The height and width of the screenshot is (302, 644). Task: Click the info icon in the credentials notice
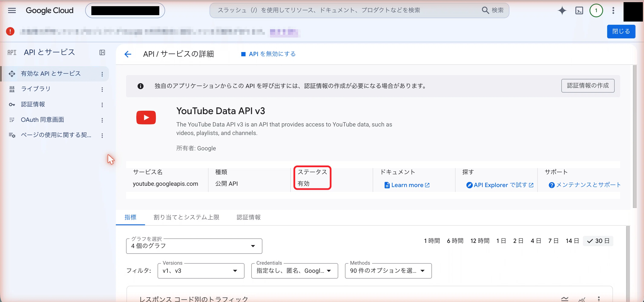click(x=141, y=86)
